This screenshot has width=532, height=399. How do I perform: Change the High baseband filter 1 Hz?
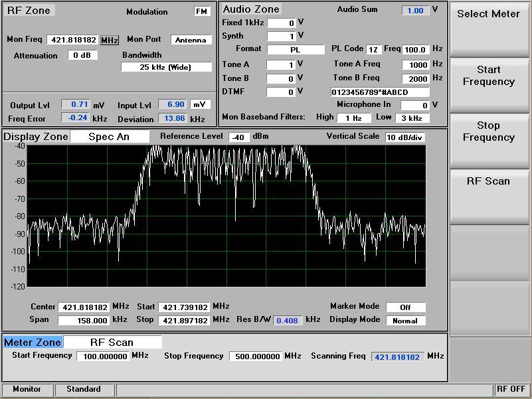click(x=353, y=118)
